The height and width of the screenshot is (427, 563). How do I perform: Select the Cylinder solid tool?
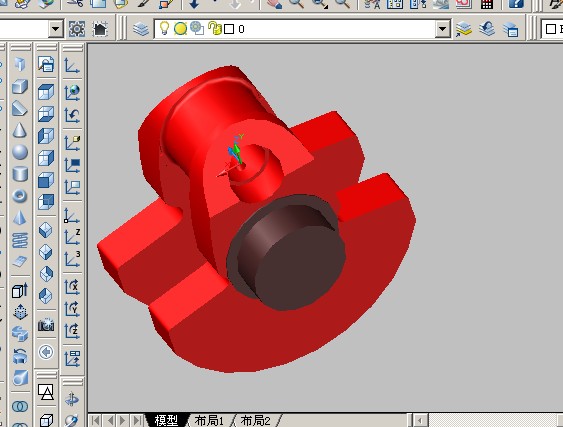click(20, 174)
